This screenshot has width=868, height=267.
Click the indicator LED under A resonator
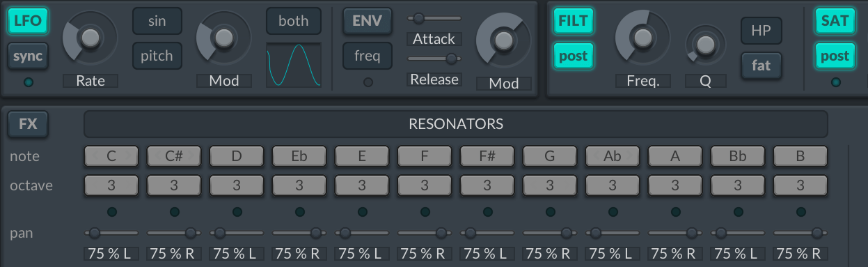click(675, 212)
